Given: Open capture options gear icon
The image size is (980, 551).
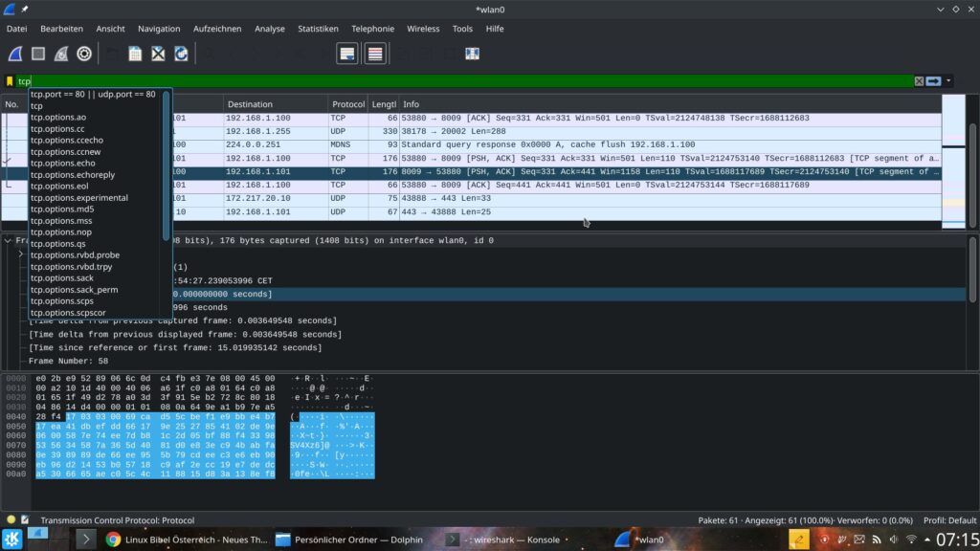Looking at the screenshot, I should coord(84,54).
